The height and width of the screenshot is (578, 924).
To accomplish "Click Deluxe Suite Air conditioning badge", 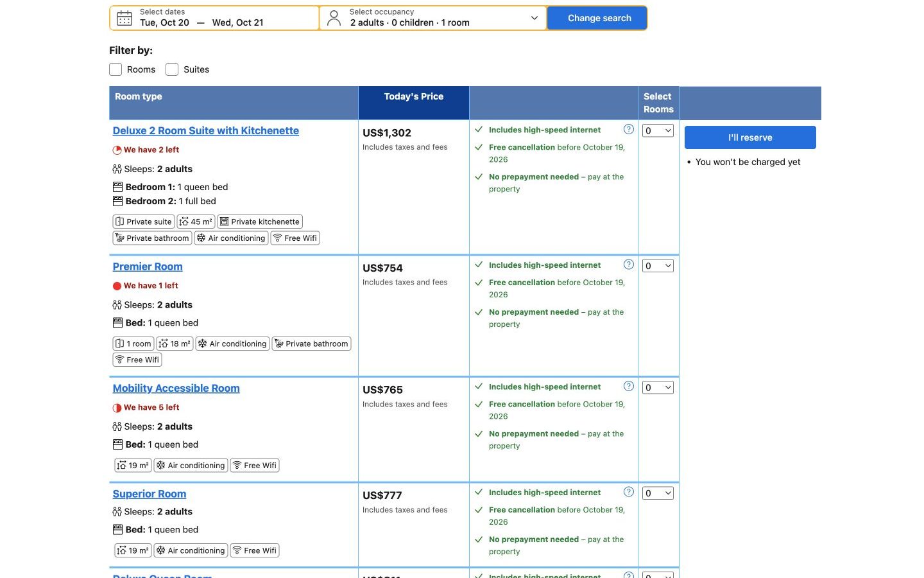I will pos(231,238).
